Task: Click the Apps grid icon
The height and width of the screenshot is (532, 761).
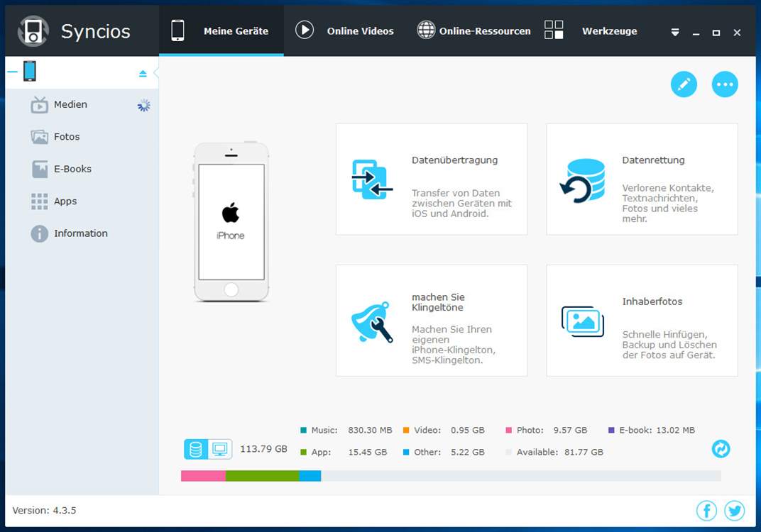Action: (39, 201)
